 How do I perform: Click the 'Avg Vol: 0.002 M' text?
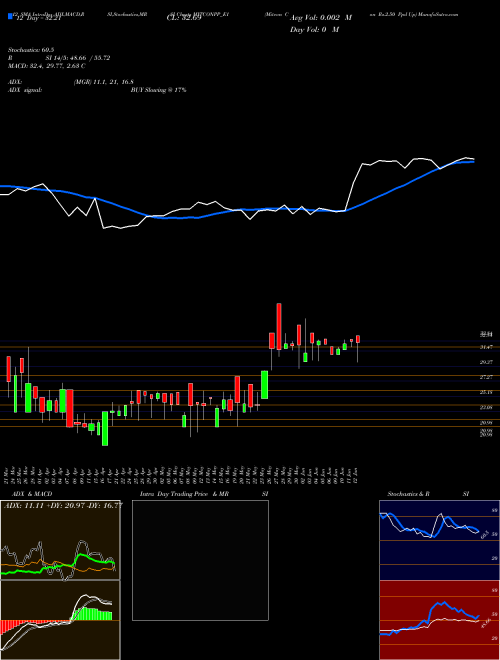(320, 18)
